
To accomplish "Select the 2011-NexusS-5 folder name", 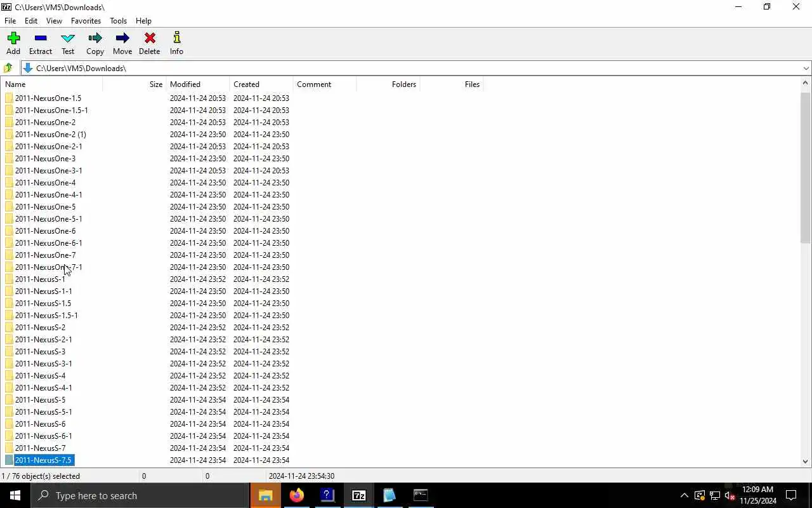I will [40, 400].
